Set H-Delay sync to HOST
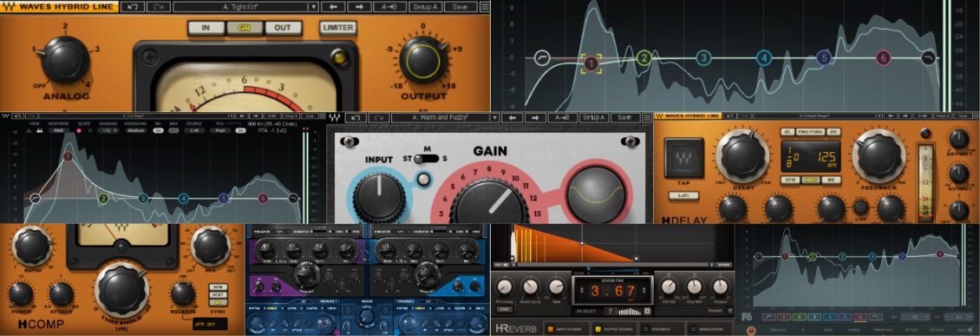 pyautogui.click(x=811, y=180)
